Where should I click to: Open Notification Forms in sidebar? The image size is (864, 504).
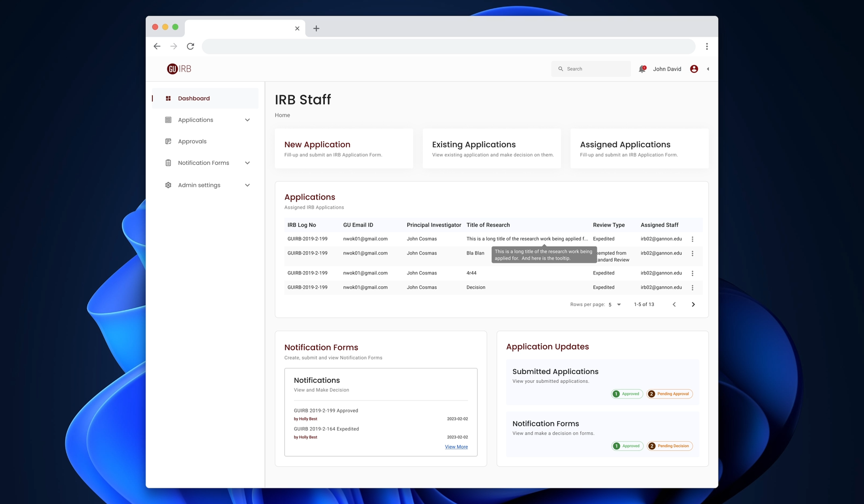point(205,163)
